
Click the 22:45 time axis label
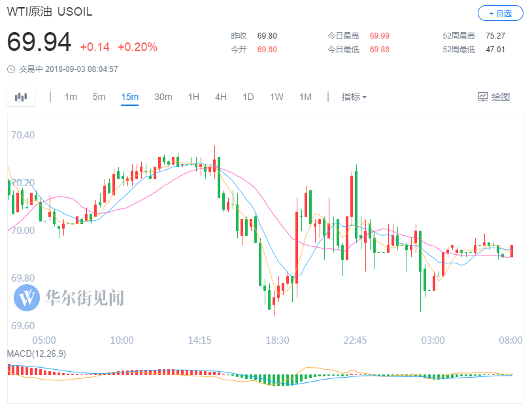click(x=355, y=340)
